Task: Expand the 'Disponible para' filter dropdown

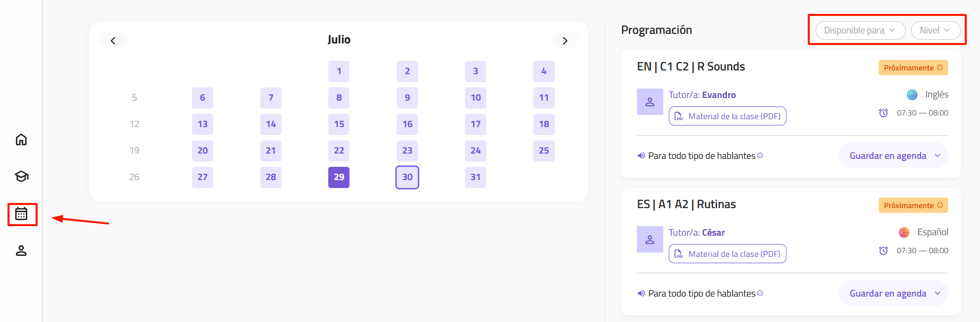Action: 860,30
